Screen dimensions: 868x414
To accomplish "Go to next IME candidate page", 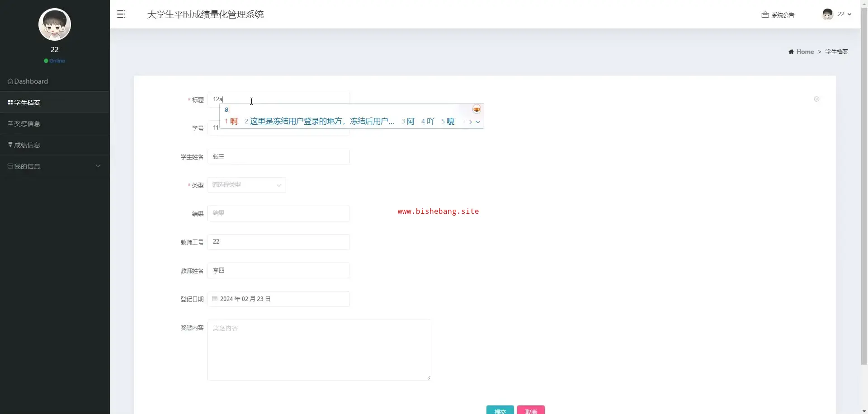I will point(470,122).
